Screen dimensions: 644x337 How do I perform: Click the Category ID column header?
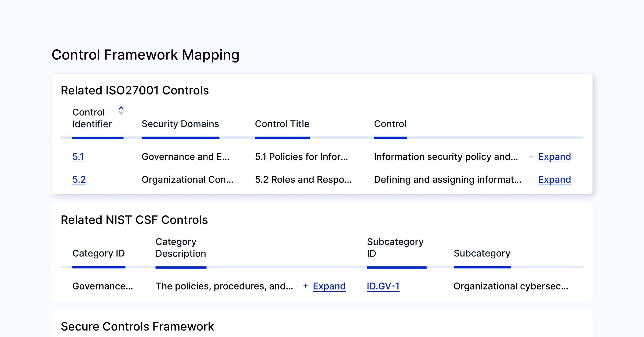98,253
